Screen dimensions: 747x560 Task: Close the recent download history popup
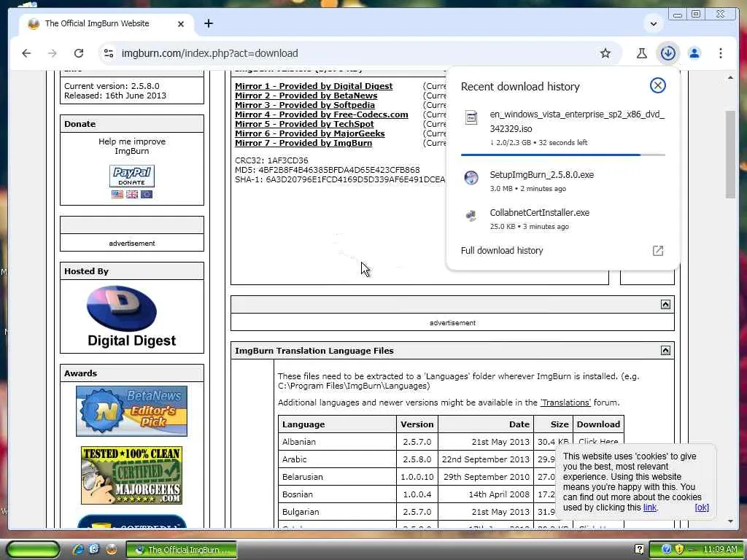point(657,85)
